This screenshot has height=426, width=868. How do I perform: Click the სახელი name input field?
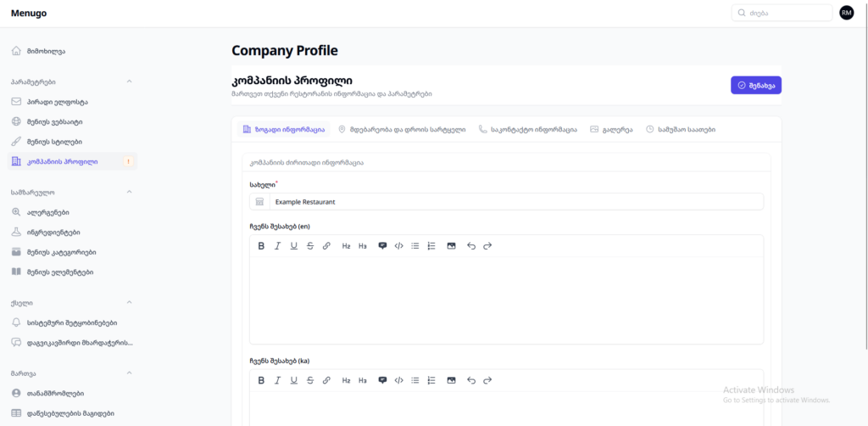tap(515, 202)
